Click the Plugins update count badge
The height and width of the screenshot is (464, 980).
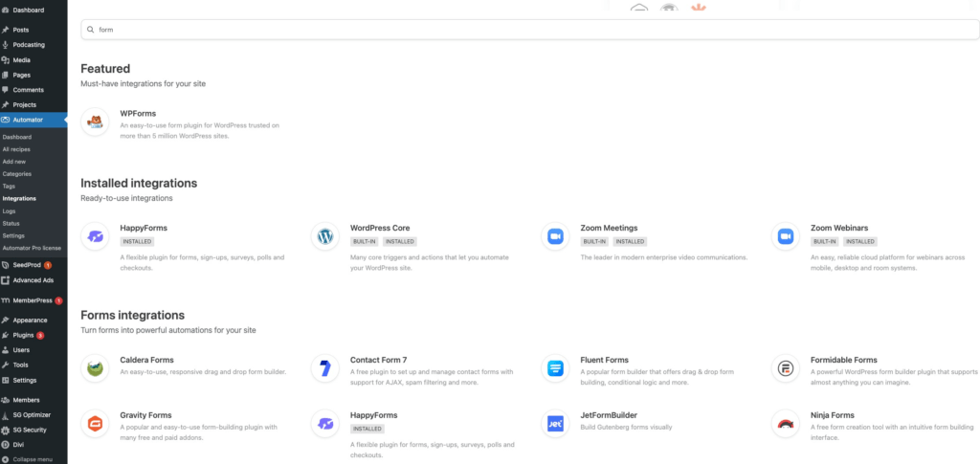point(40,336)
